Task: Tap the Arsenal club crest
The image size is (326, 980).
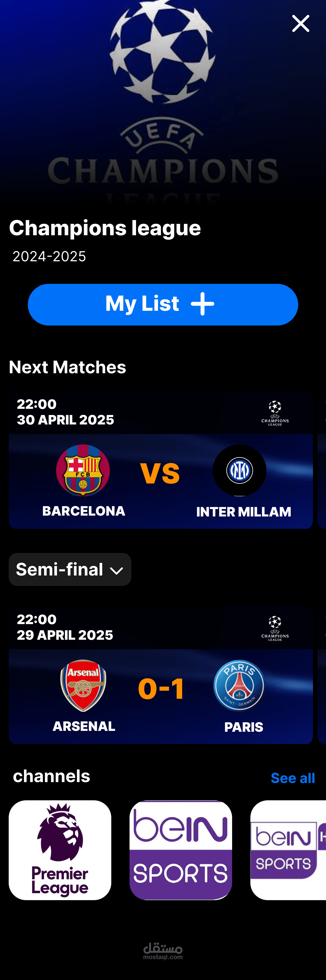Action: tap(83, 686)
